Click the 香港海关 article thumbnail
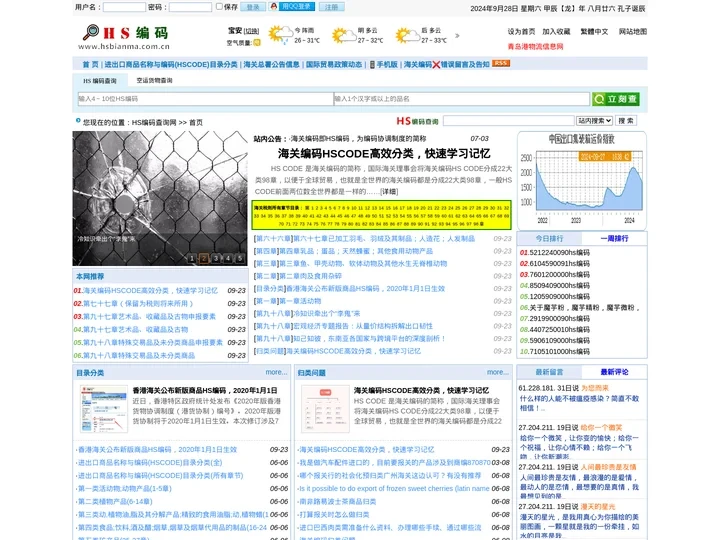This screenshot has width=720, height=540. (x=104, y=409)
